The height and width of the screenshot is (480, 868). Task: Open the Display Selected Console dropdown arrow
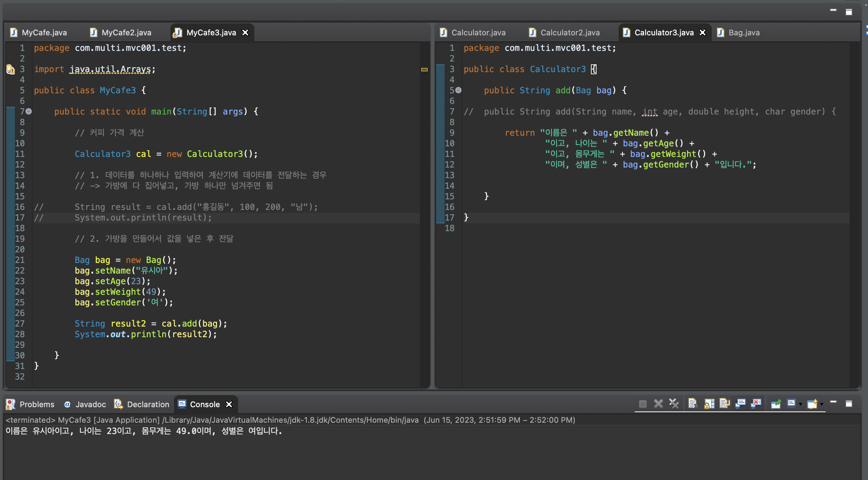[x=800, y=404]
